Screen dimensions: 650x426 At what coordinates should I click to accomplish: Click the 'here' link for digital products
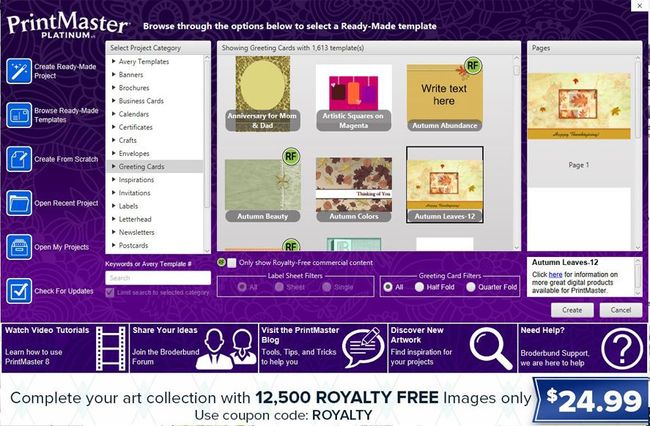pyautogui.click(x=555, y=274)
